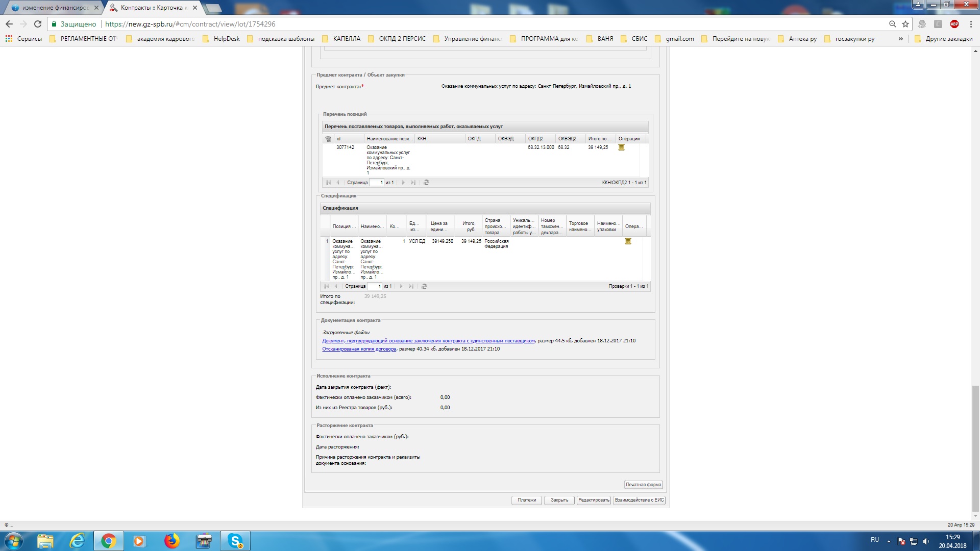980x551 pixels.
Task: Open the Adblock Plus extension icon
Action: coord(954,24)
